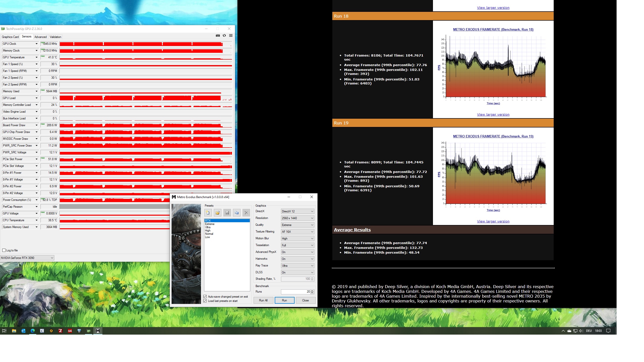
Task: Click the GPU-Z refresh icon
Action: click(x=224, y=36)
